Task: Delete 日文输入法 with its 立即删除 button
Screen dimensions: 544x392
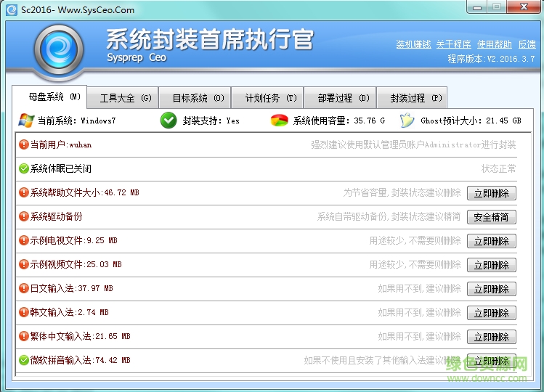Action: [x=491, y=289]
